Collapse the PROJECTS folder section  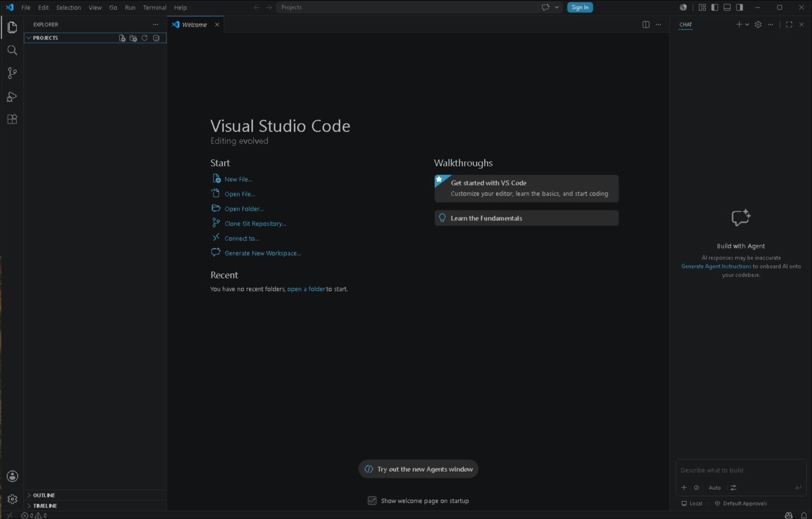coord(95,38)
